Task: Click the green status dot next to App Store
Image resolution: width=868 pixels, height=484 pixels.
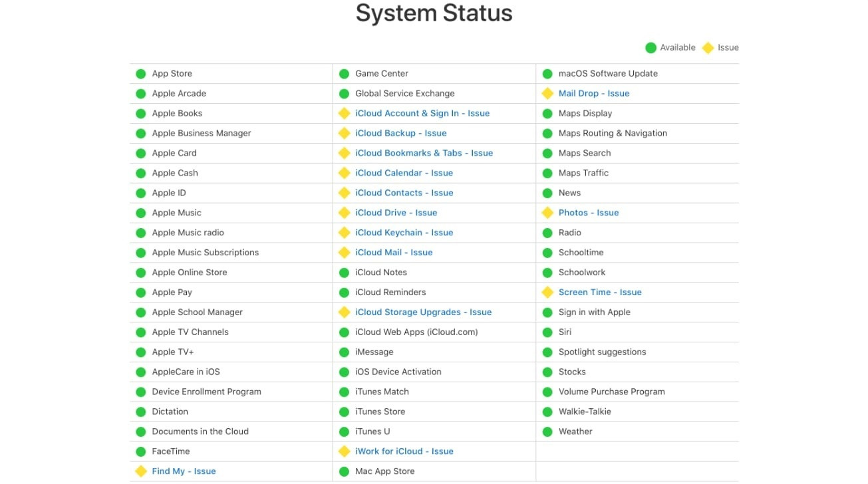Action: [140, 73]
